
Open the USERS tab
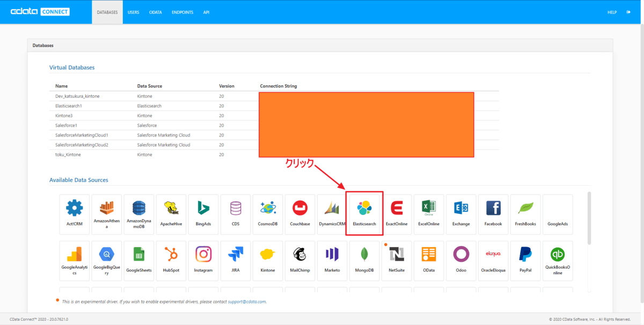pos(134,12)
